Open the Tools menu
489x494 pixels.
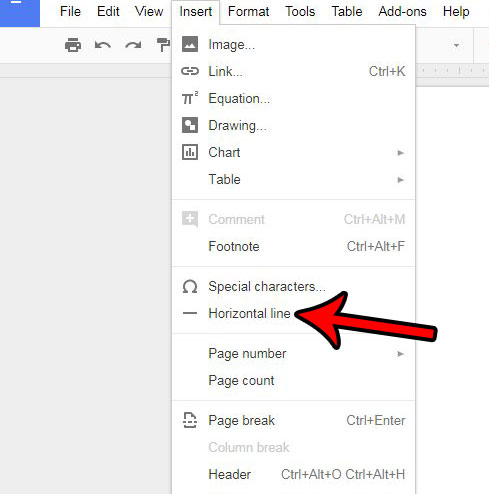300,11
